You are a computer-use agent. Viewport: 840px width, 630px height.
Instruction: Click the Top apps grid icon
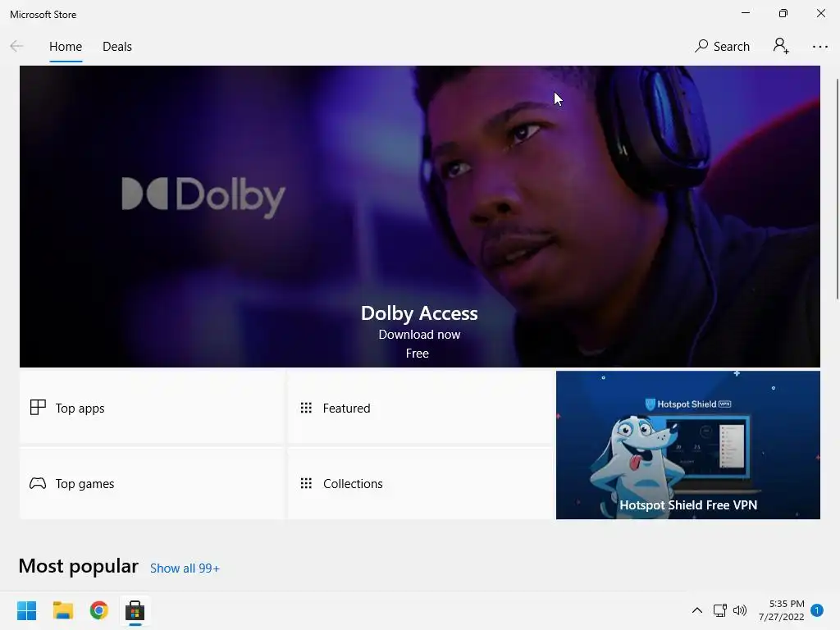38,407
